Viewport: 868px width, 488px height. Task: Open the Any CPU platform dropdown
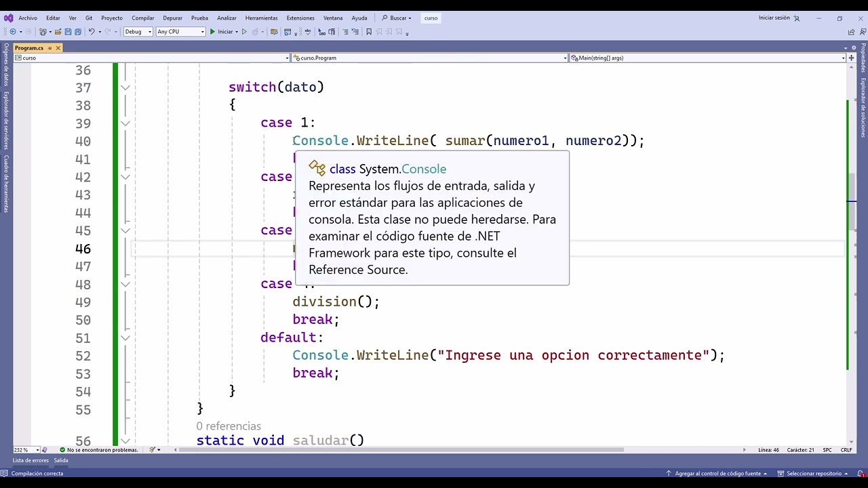coord(180,32)
